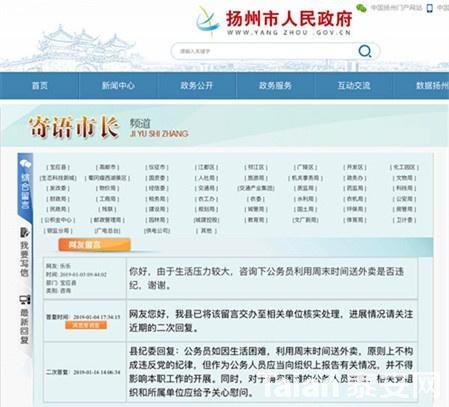
Task: Click the 广电总台 link
Action: [107, 231]
